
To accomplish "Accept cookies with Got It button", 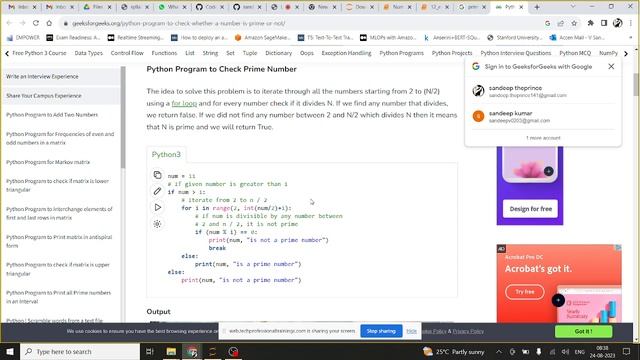I will 583,331.
